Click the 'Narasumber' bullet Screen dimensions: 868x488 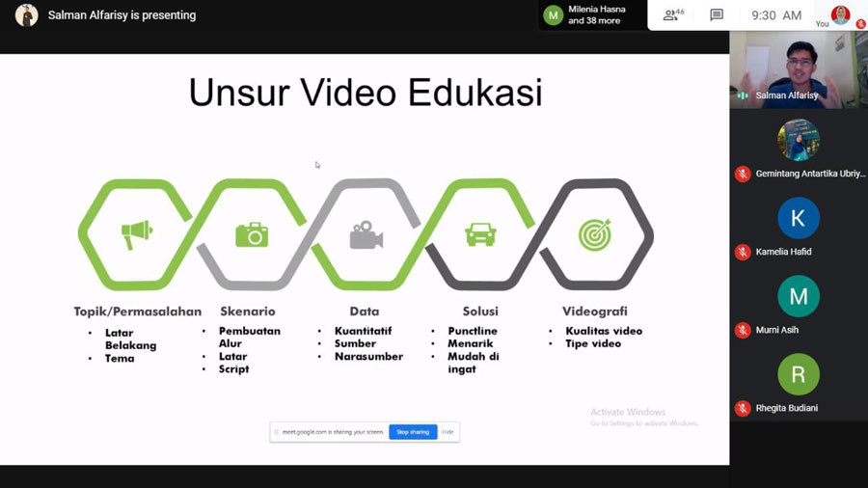click(x=368, y=356)
